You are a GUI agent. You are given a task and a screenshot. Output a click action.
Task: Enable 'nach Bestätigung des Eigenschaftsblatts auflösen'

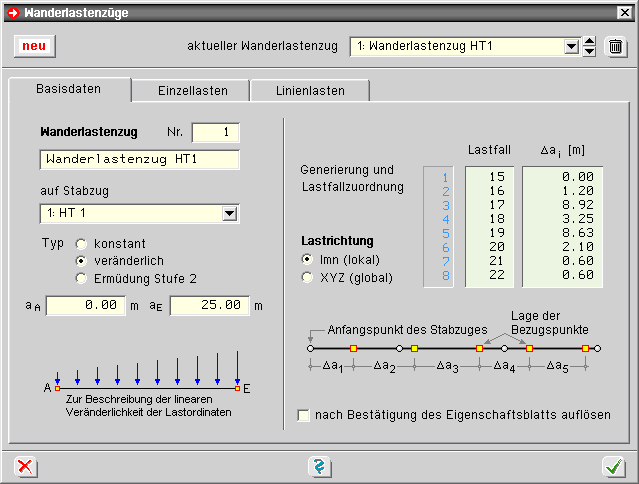pyautogui.click(x=304, y=414)
